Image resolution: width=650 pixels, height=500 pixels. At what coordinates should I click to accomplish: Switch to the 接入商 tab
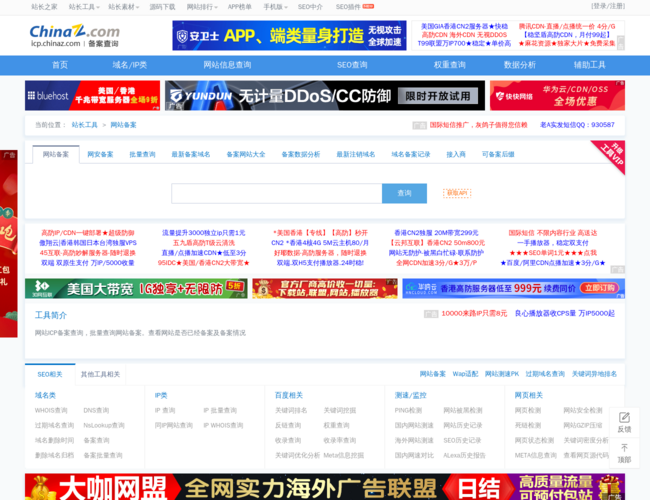tap(456, 155)
